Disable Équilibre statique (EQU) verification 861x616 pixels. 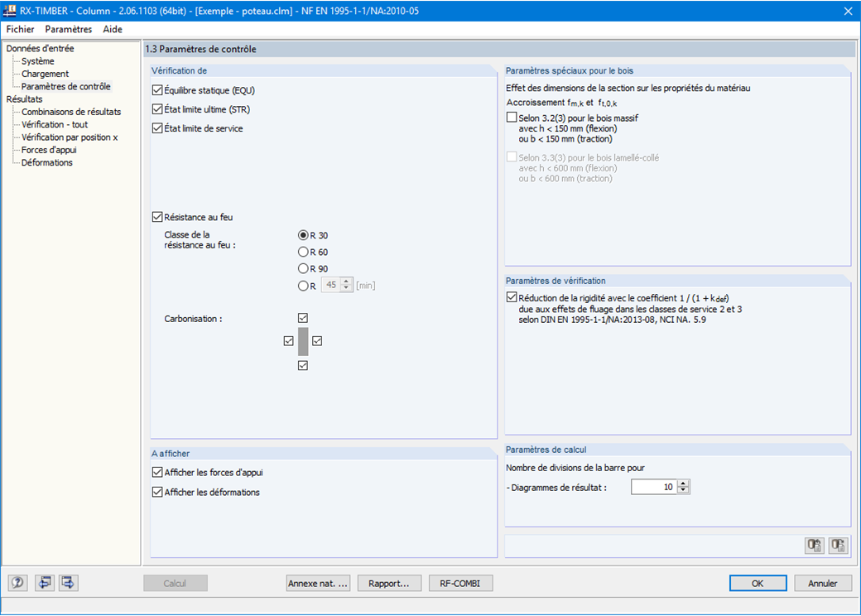[156, 89]
